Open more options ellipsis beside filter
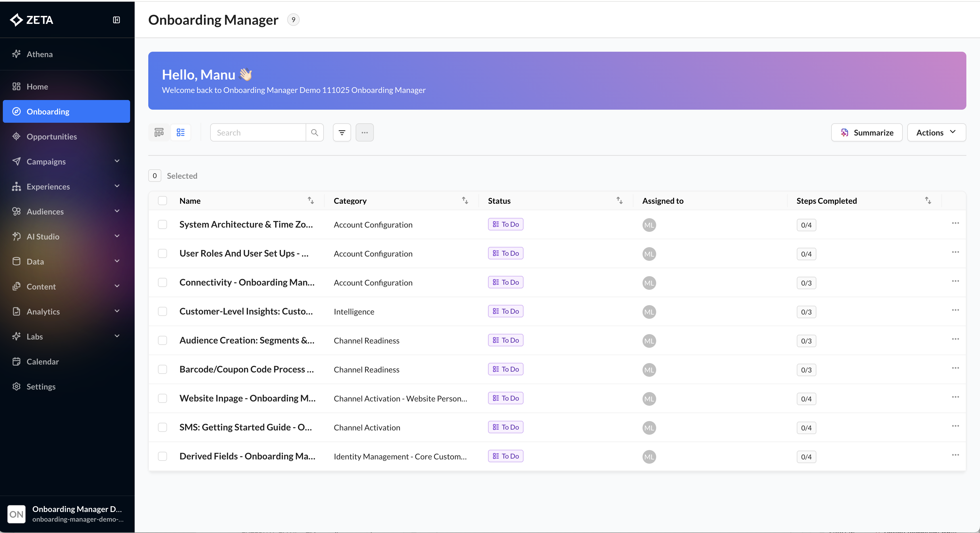The width and height of the screenshot is (980, 533). tap(364, 132)
